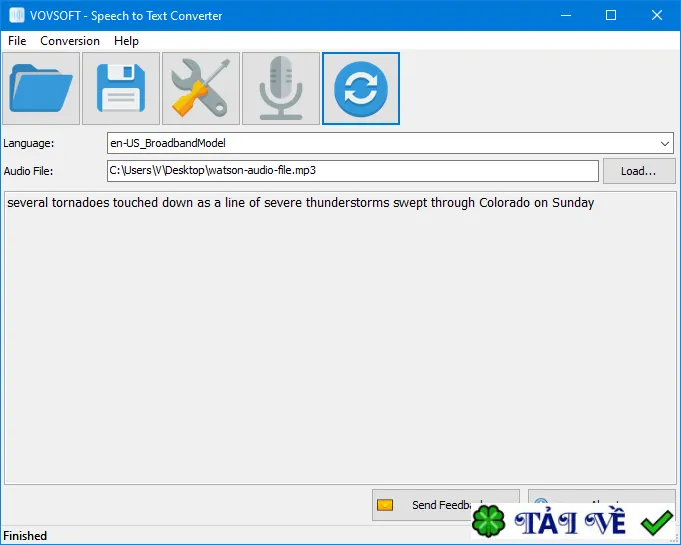Select the en-US_BroadbandModel combo box
This screenshot has width=681, height=545.
(390, 143)
